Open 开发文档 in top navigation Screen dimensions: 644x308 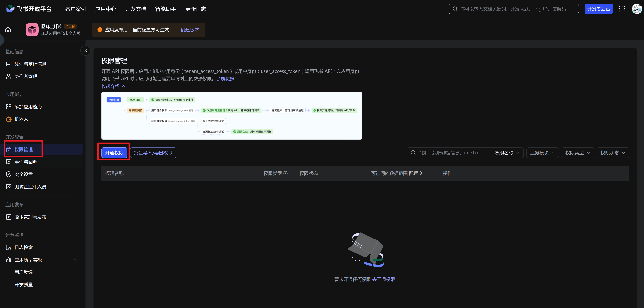(136, 9)
